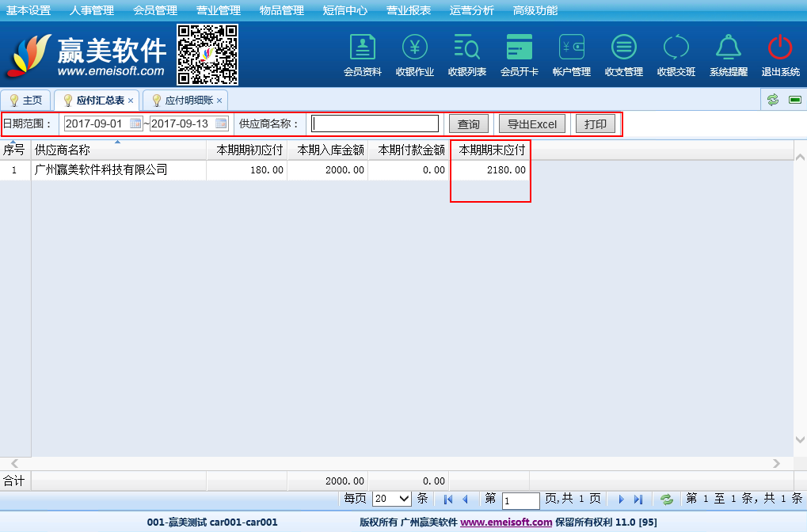This screenshot has height=532, width=807.
Task: Open the 帐户管理 account management icon
Action: coord(571,48)
